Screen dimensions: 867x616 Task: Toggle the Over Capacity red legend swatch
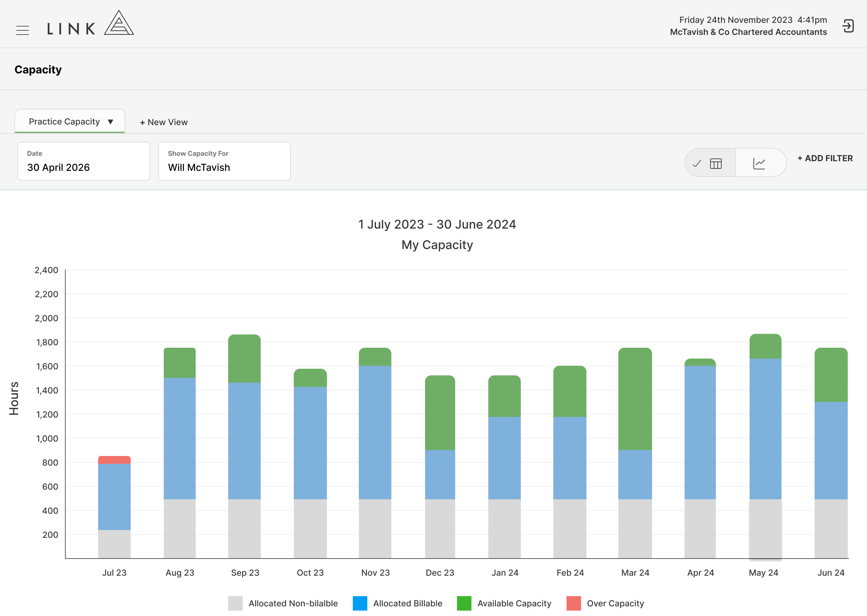point(573,603)
